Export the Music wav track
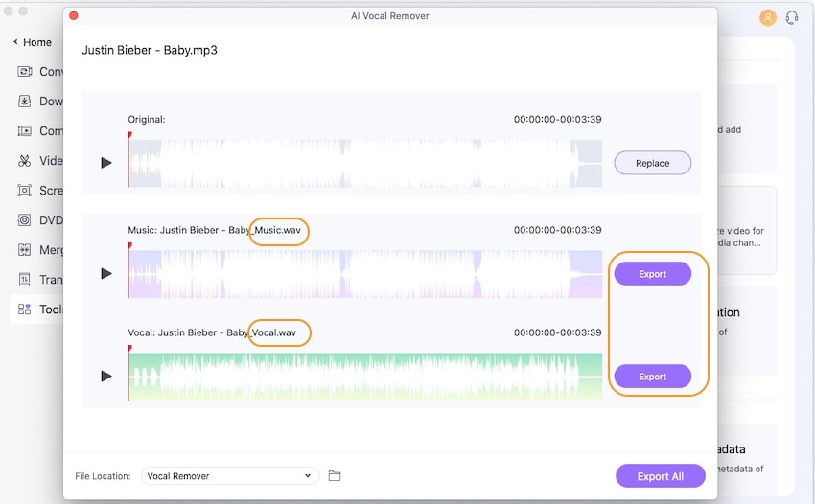 652,274
